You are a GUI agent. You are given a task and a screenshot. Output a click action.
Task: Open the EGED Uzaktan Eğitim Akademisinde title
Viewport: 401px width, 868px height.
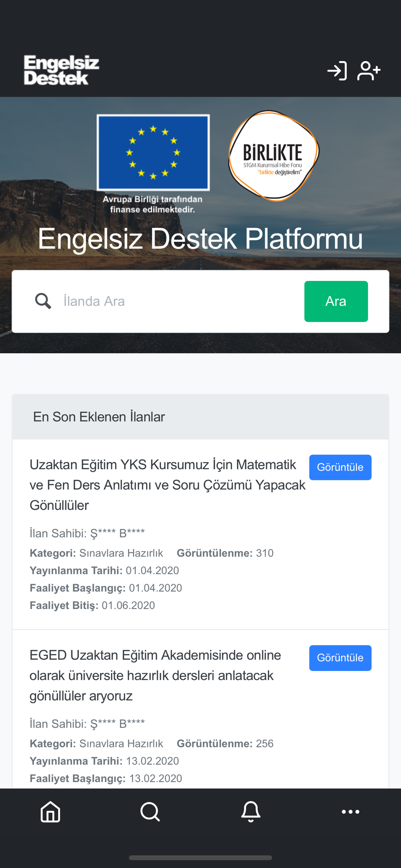click(155, 675)
